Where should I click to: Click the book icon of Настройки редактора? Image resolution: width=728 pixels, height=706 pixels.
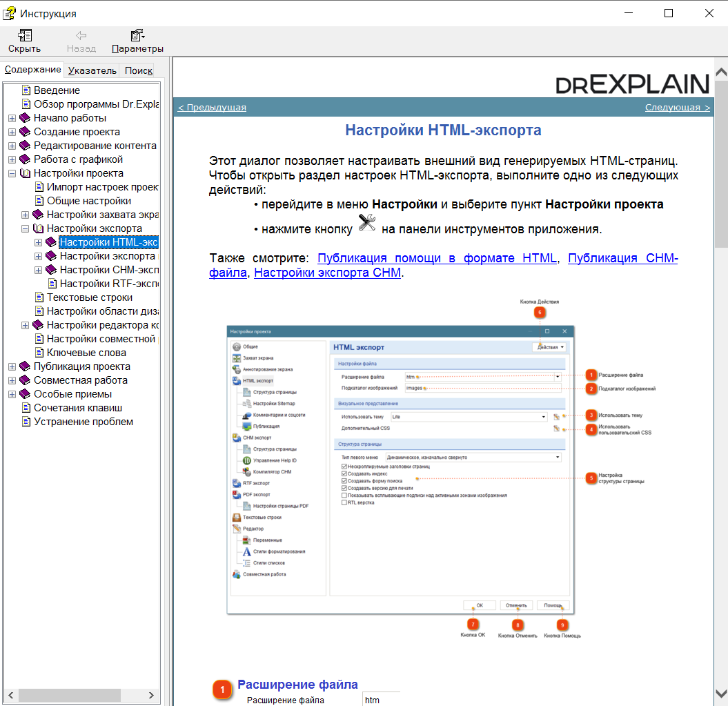(38, 325)
